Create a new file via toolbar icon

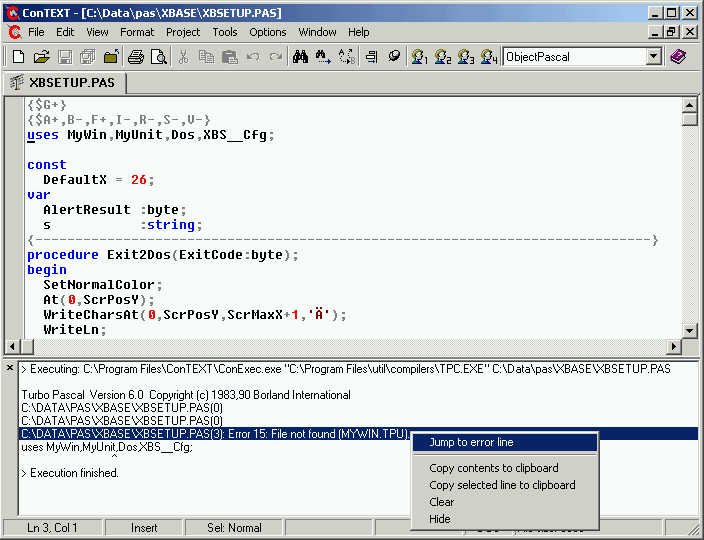click(x=18, y=57)
